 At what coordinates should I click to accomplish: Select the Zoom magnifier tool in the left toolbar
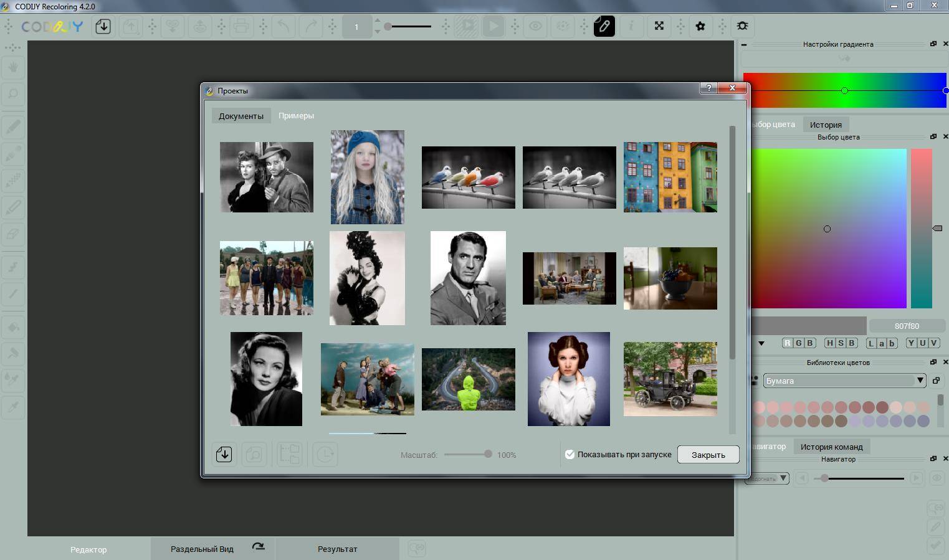point(13,94)
